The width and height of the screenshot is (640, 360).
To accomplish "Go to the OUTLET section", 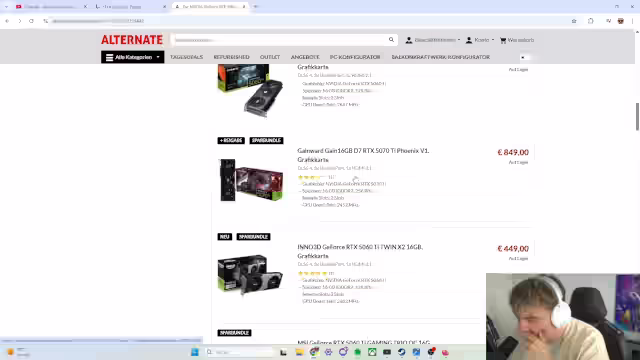I will [x=270, y=57].
